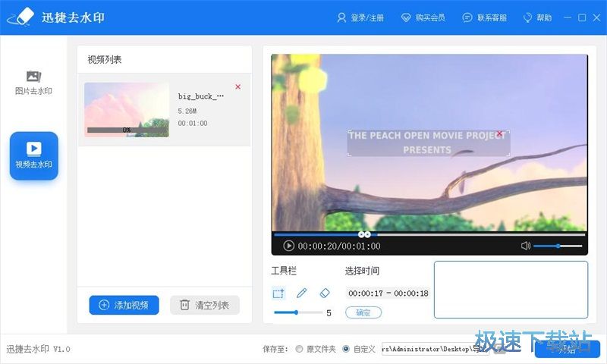Viewport: 607px width, 364px height.
Task: Select the eraser tool in toolbar
Action: 325,293
